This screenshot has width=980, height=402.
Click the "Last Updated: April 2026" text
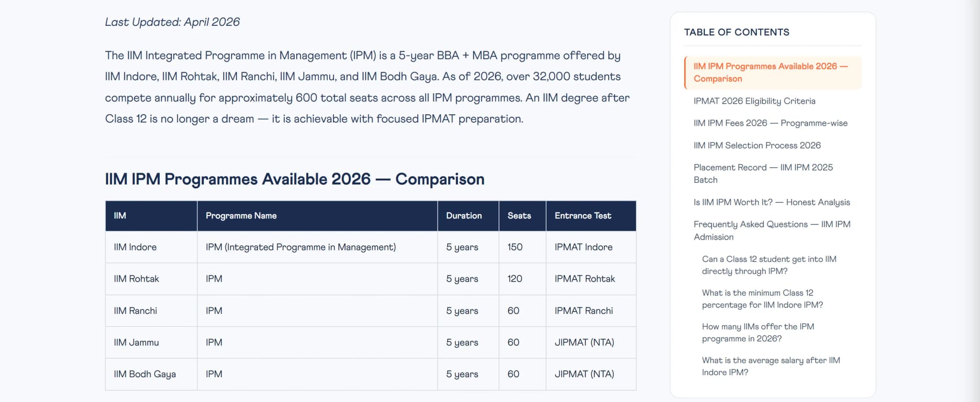(172, 22)
